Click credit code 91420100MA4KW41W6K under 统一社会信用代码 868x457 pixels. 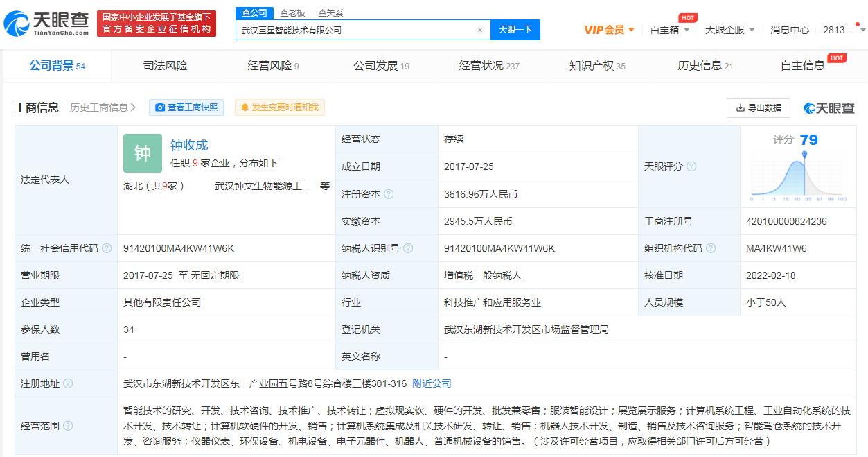(179, 248)
